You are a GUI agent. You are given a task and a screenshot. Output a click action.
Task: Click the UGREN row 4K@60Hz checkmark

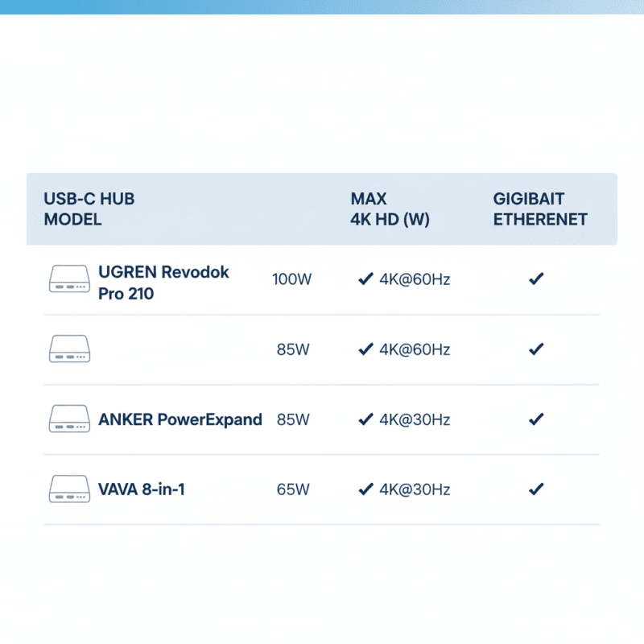365,279
